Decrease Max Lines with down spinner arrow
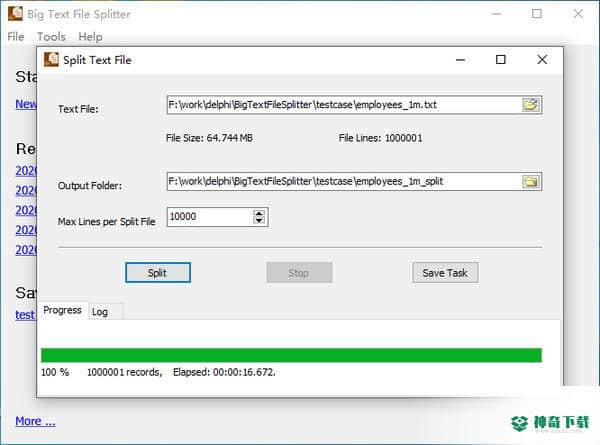This screenshot has width=600, height=445. point(259,220)
